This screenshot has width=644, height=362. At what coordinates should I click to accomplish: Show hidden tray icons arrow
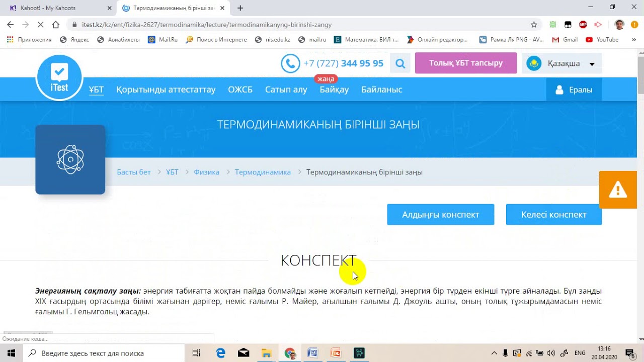tap(495, 353)
